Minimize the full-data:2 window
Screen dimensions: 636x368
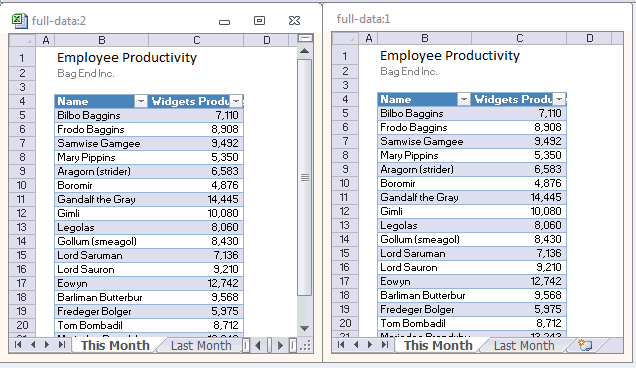pos(224,22)
